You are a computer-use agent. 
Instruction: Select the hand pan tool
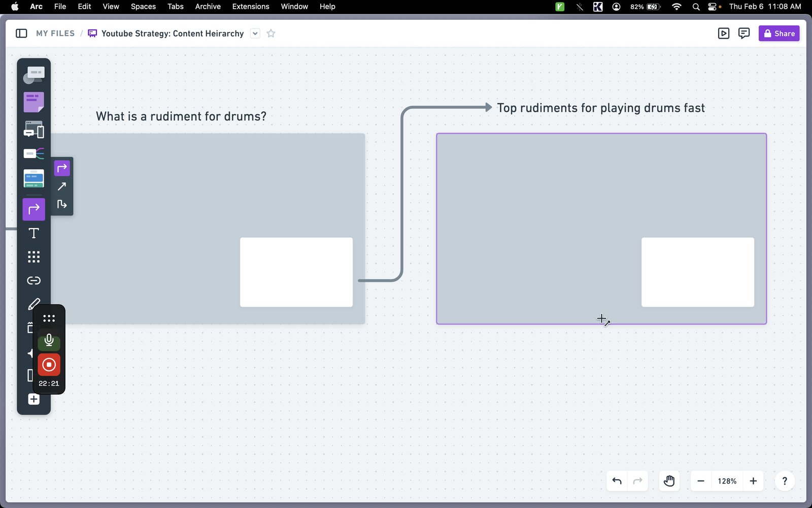coord(669,481)
